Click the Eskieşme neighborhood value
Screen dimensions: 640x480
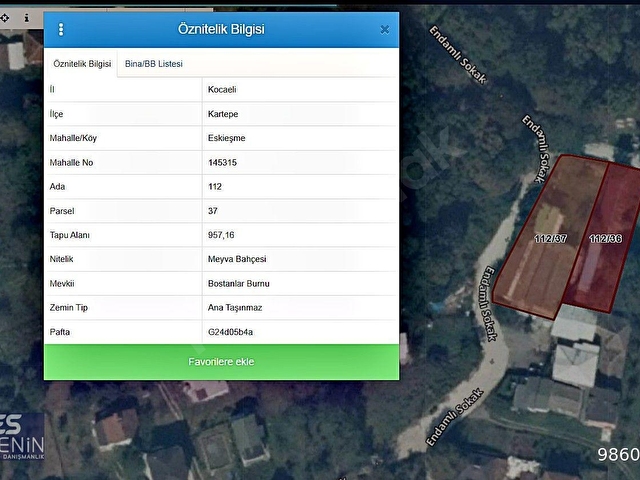coord(227,138)
